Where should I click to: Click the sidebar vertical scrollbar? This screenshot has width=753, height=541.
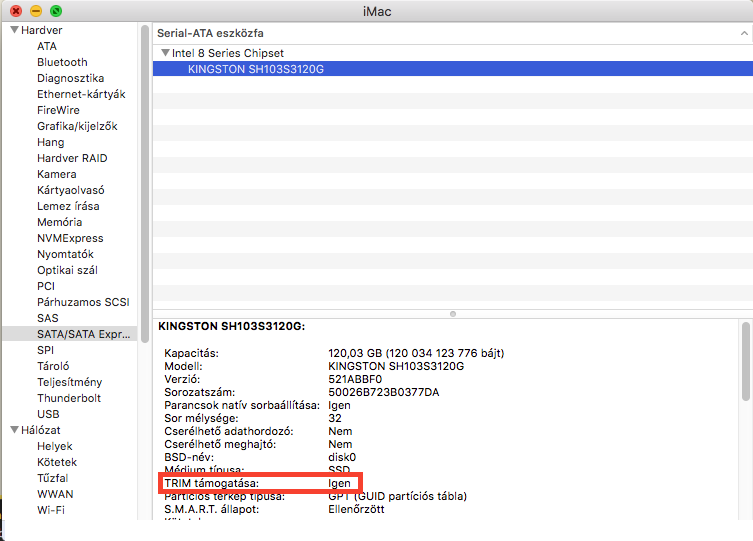(x=145, y=184)
